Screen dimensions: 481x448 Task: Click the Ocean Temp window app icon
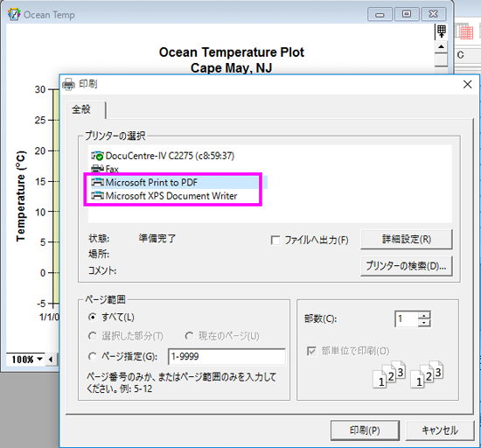tap(13, 14)
